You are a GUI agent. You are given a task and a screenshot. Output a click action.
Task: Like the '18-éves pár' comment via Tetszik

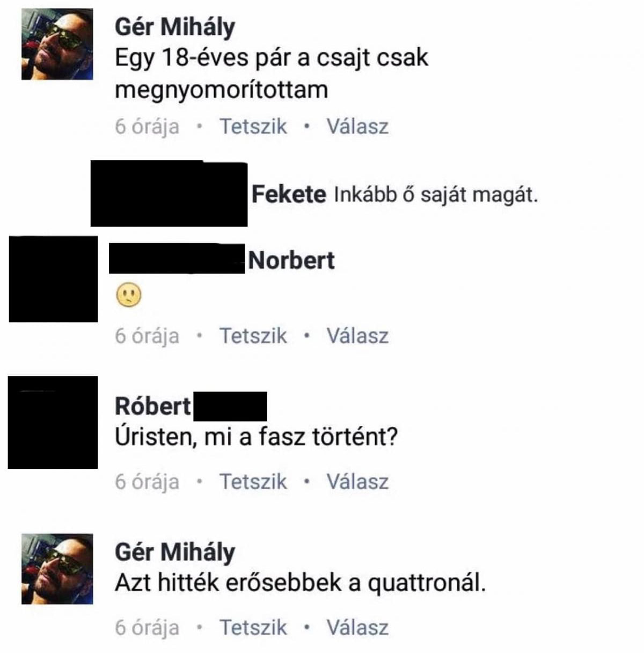(253, 127)
